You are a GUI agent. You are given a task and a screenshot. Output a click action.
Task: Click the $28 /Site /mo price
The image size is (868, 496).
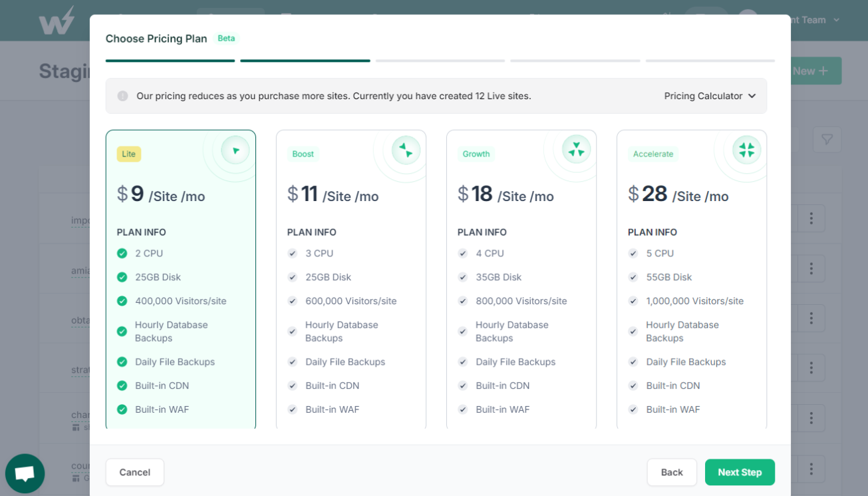pos(678,194)
